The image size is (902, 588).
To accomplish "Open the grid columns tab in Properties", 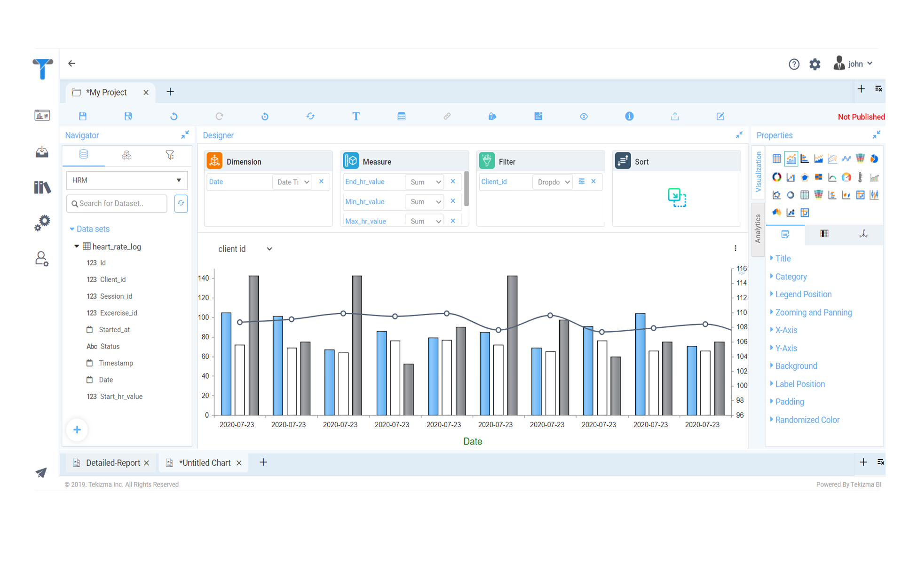I will [x=824, y=234].
